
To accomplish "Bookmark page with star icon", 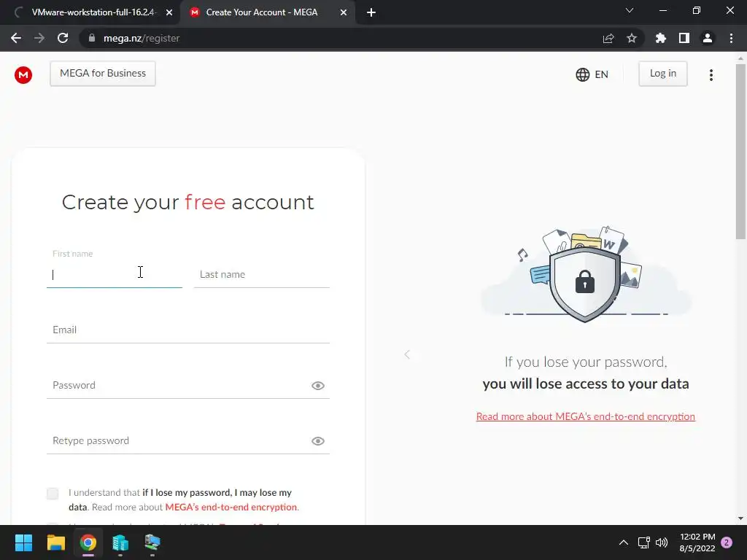I will tap(632, 38).
